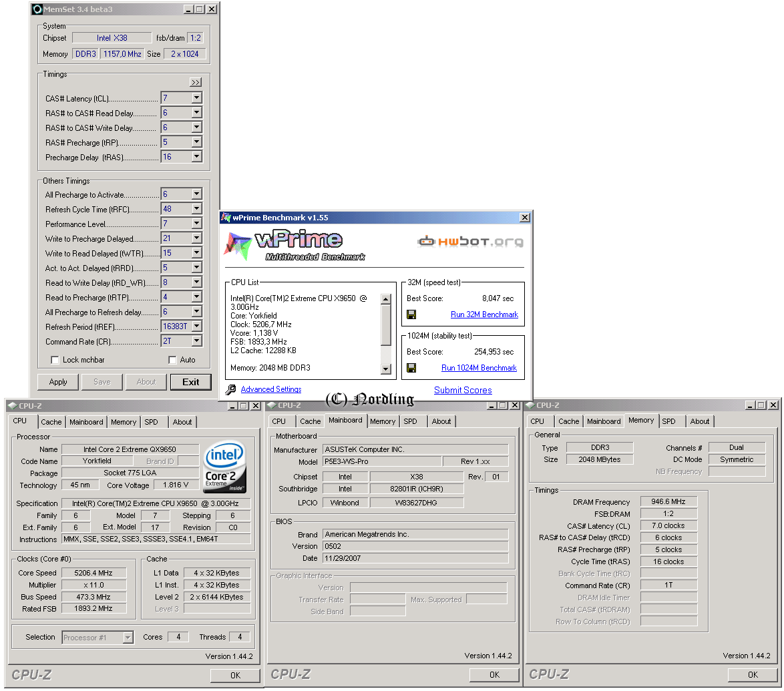Click the Exit button in MemSet
The image size is (784, 691).
tap(190, 382)
